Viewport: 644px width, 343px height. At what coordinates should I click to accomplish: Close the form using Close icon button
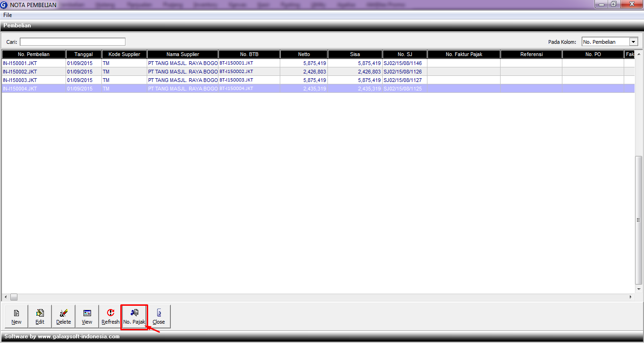point(159,316)
